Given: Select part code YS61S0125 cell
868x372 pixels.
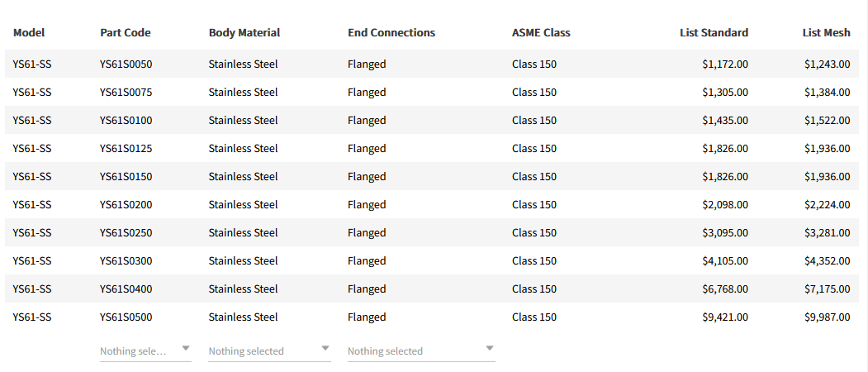Looking at the screenshot, I should coord(126,149).
